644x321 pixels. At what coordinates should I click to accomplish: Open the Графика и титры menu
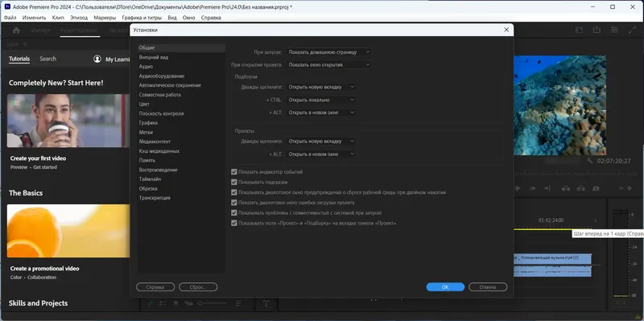pos(142,18)
